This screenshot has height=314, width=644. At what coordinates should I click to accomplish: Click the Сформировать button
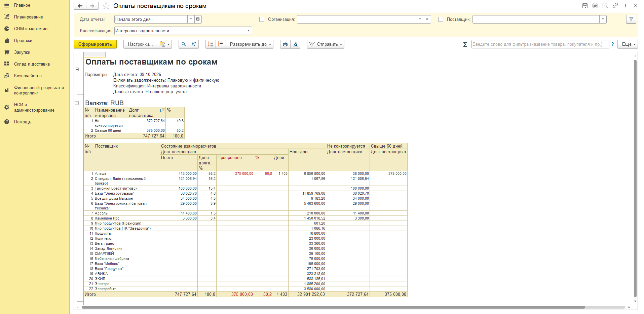(x=95, y=44)
